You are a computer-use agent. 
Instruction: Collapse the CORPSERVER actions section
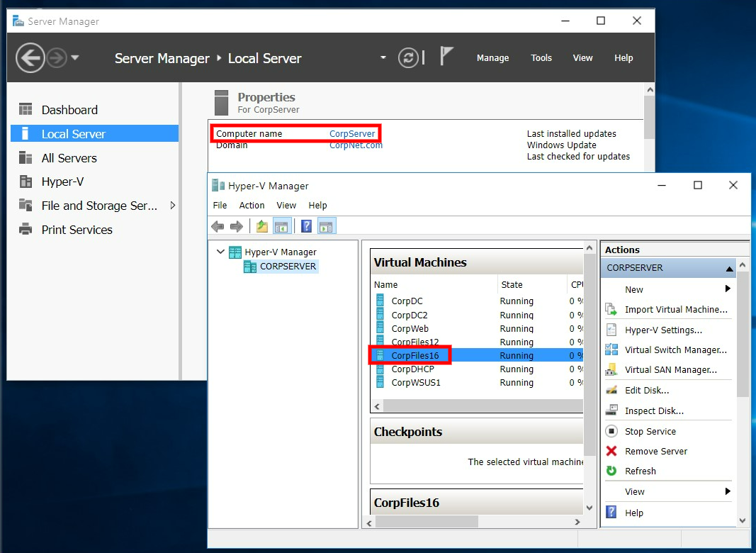[x=729, y=269]
